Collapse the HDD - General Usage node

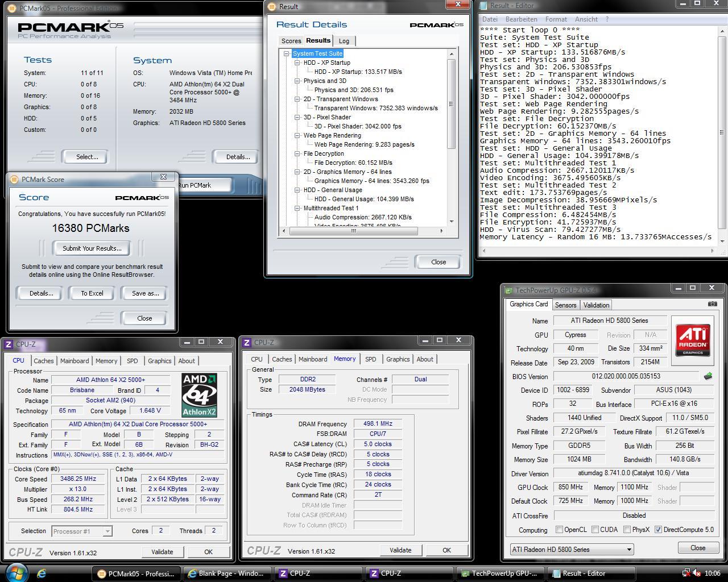point(297,190)
